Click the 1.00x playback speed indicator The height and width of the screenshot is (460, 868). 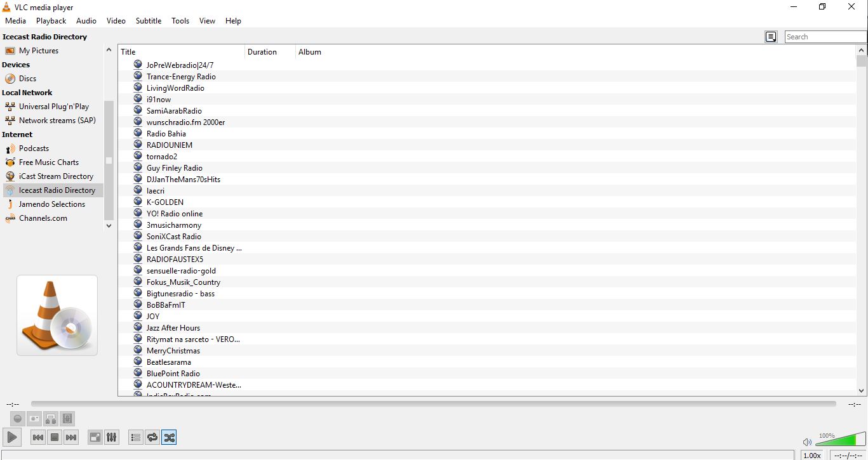click(x=812, y=455)
